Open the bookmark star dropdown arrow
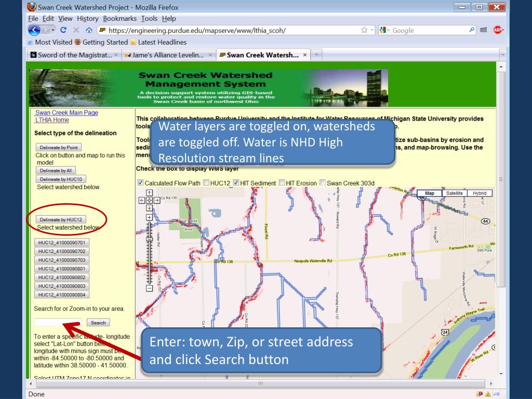 [x=372, y=30]
